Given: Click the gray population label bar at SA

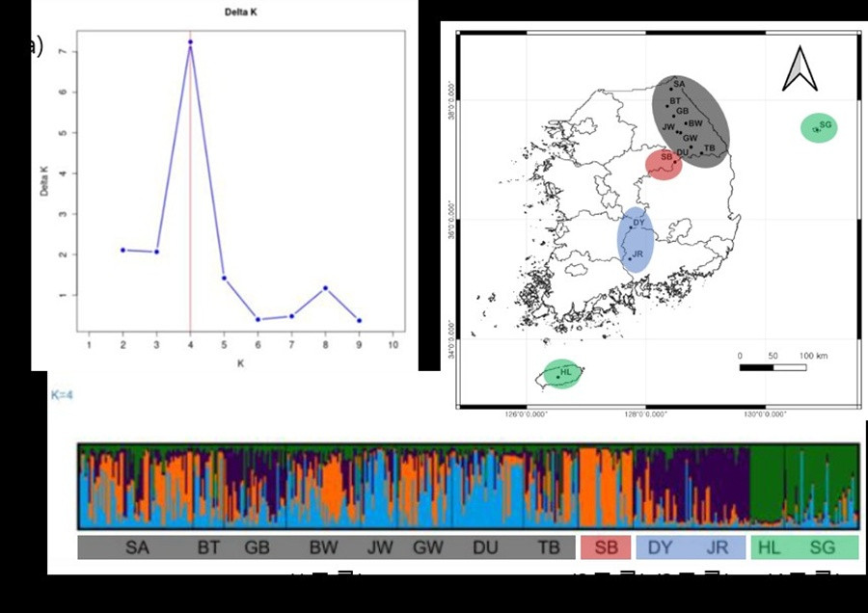Looking at the screenshot, I should coord(137,547).
